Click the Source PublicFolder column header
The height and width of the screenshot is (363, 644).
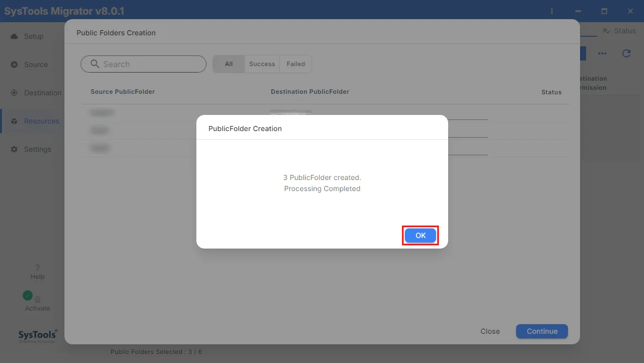(122, 92)
